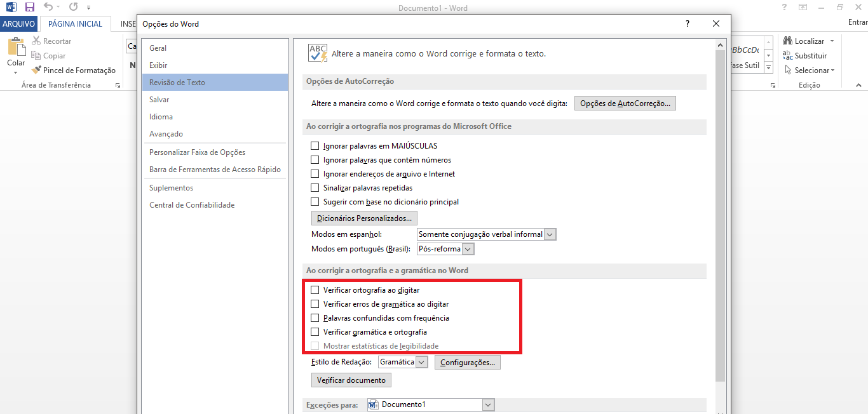Screen dimensions: 868x414
Task: Open Avançado options category
Action: [x=215, y=134]
